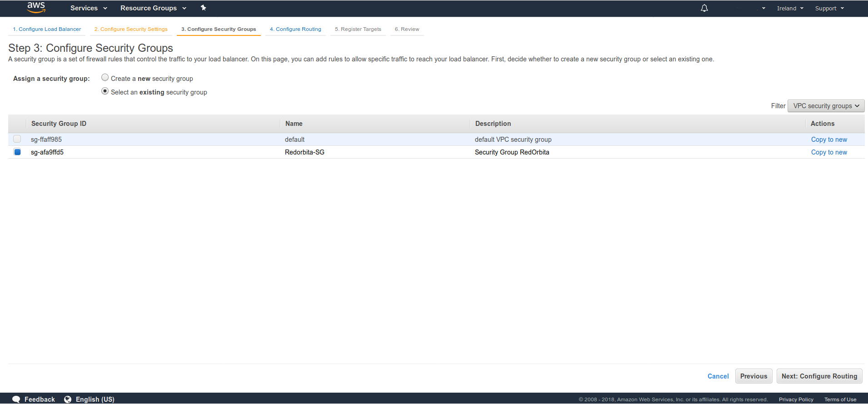Select Create a new security group radio

pos(105,78)
